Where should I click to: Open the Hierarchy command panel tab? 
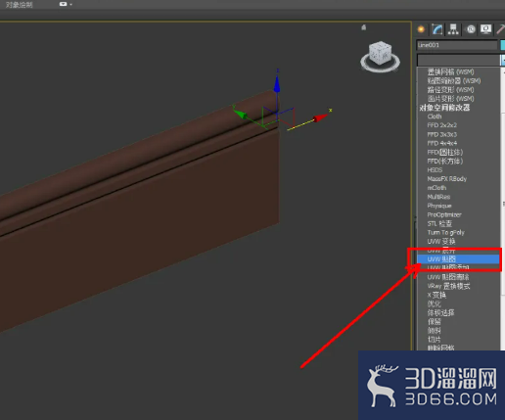(453, 29)
